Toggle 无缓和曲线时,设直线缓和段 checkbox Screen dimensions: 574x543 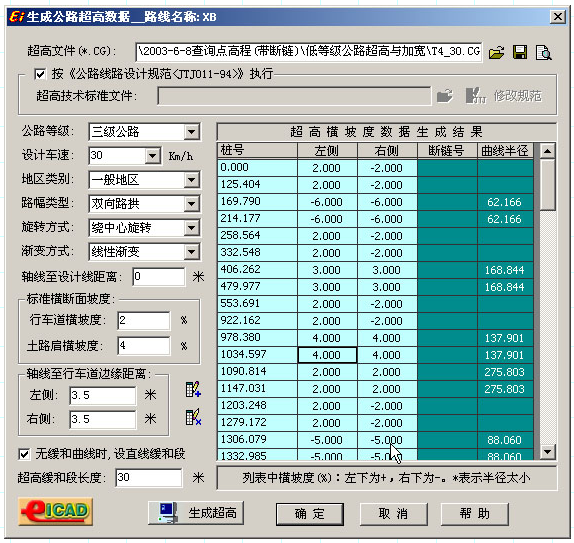(24, 454)
